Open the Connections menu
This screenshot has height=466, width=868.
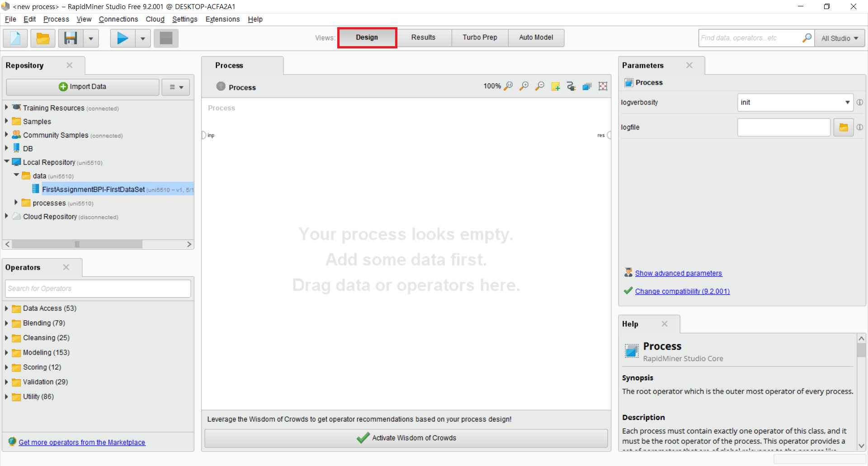click(x=118, y=19)
